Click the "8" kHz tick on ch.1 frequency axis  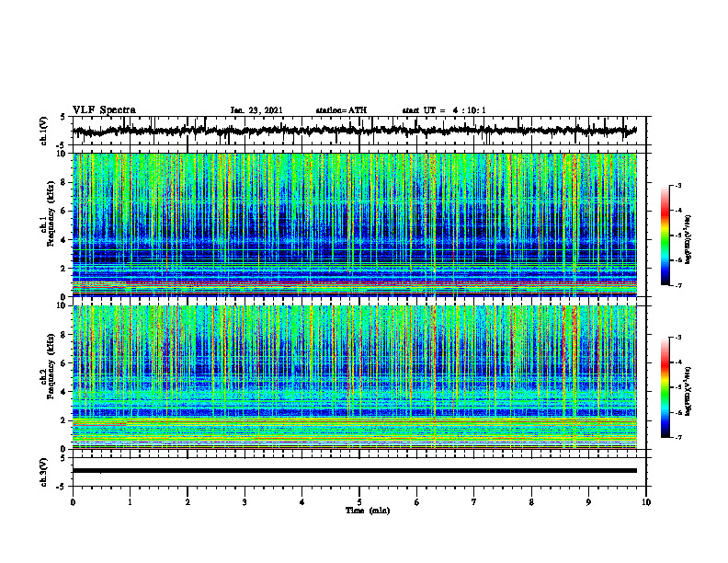click(64, 182)
